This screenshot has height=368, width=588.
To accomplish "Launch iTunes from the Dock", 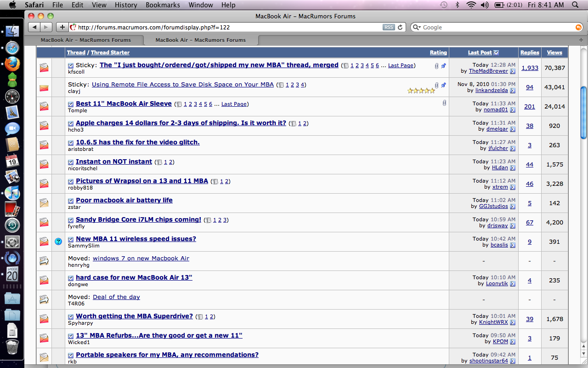I will pyautogui.click(x=12, y=193).
